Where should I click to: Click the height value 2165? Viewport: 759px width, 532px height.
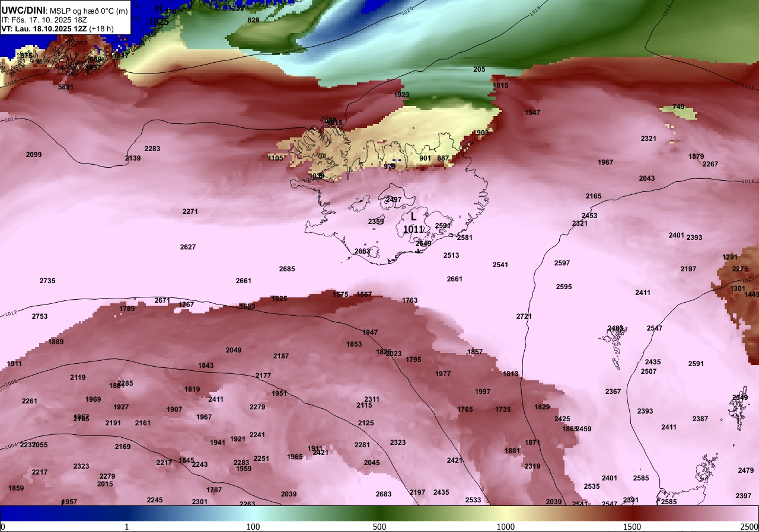[x=594, y=196]
